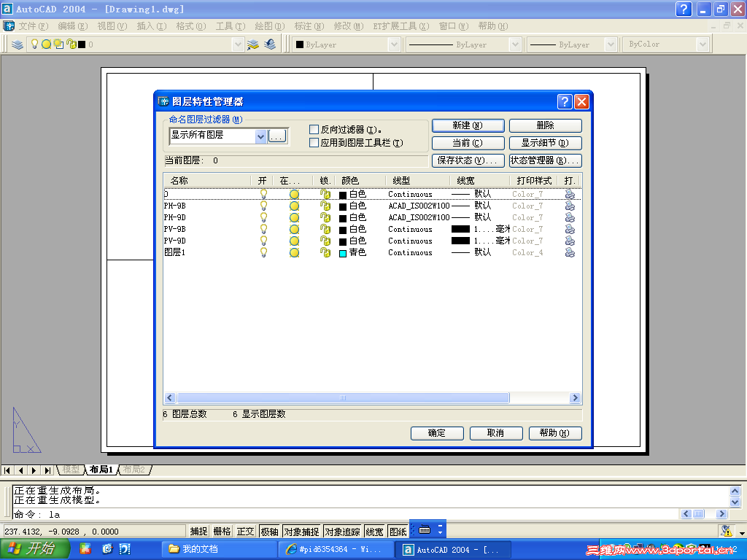
Task: Click the AutoCAD title bar help icon
Action: [684, 9]
